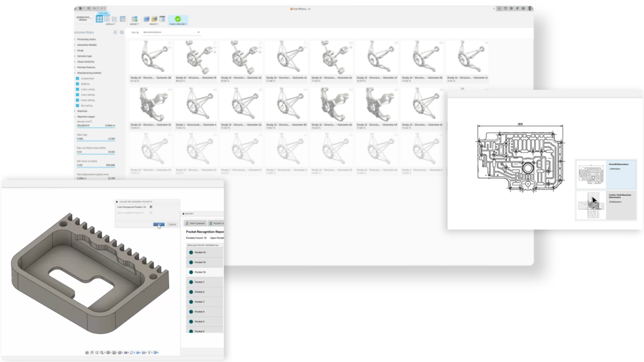
Task: Click the yellow Create icon in the ribbon
Action: click(154, 19)
